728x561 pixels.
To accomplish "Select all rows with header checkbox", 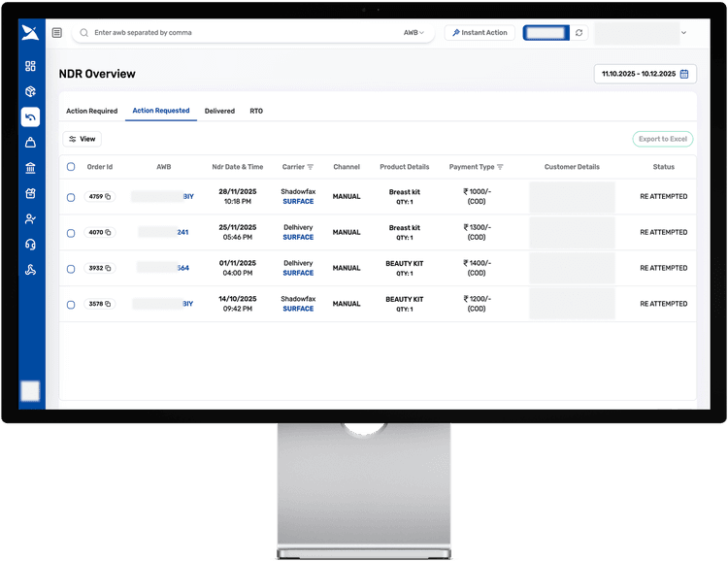I will coord(71,167).
